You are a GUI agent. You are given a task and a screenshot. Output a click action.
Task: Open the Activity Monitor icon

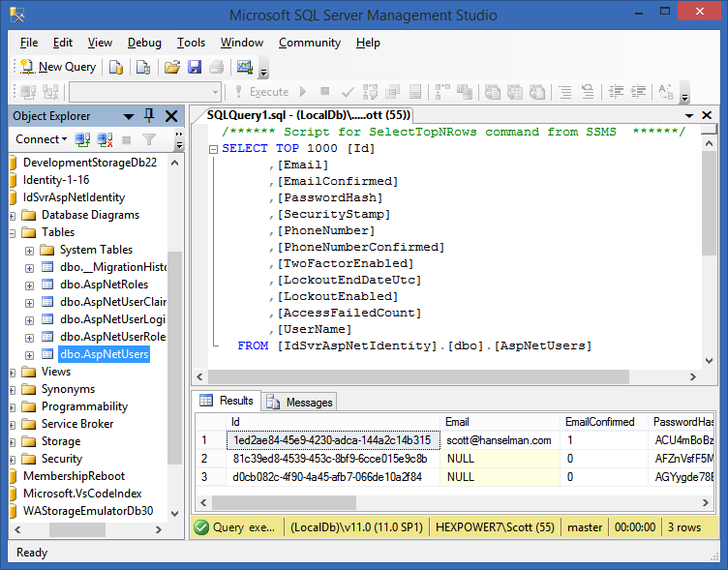[245, 68]
